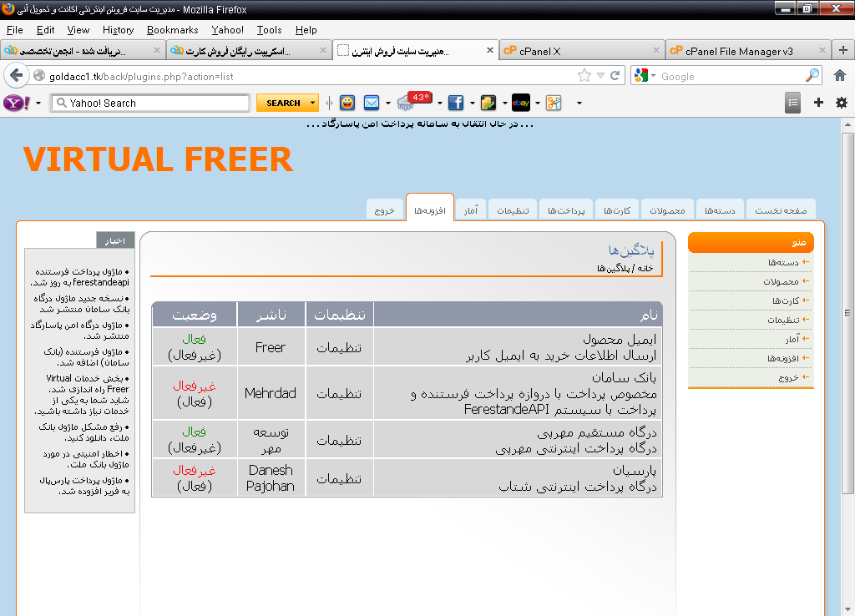The width and height of the screenshot is (855, 616).
Task: Open تنظیمات link for Danesh Pajohan row
Action: (x=339, y=478)
